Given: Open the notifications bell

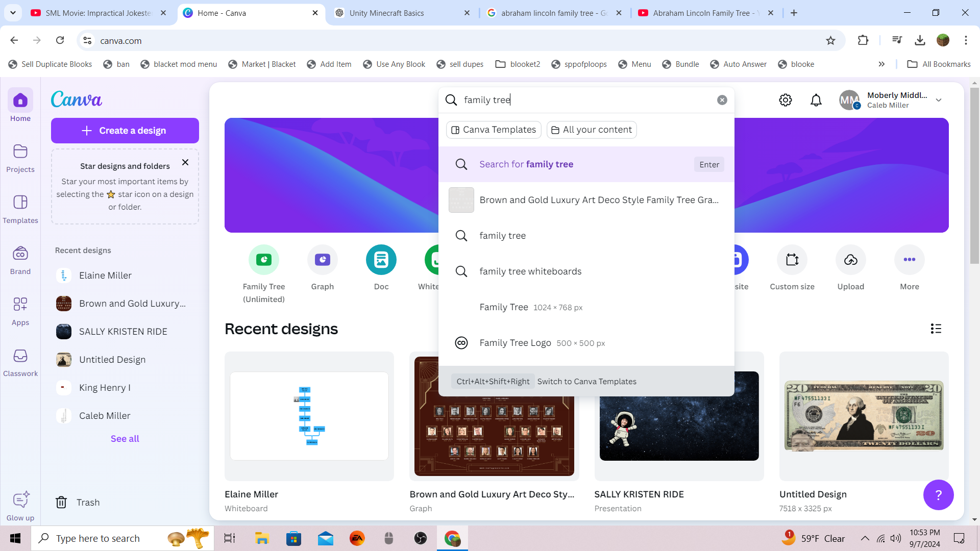Looking at the screenshot, I should (x=816, y=100).
